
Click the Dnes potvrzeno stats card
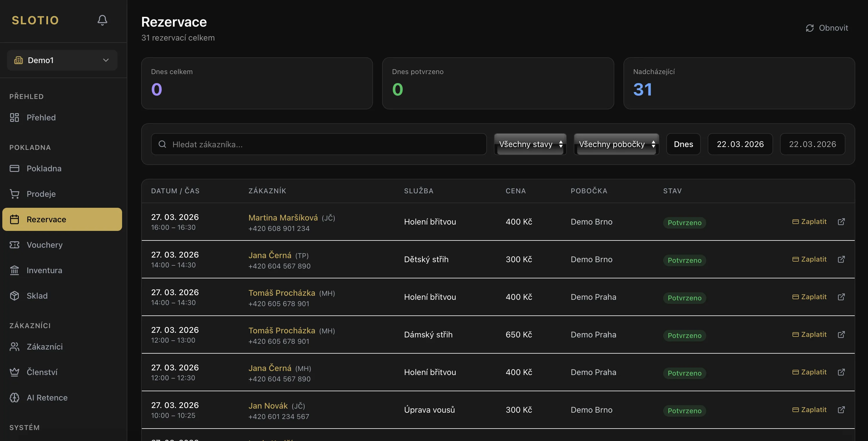pyautogui.click(x=498, y=83)
